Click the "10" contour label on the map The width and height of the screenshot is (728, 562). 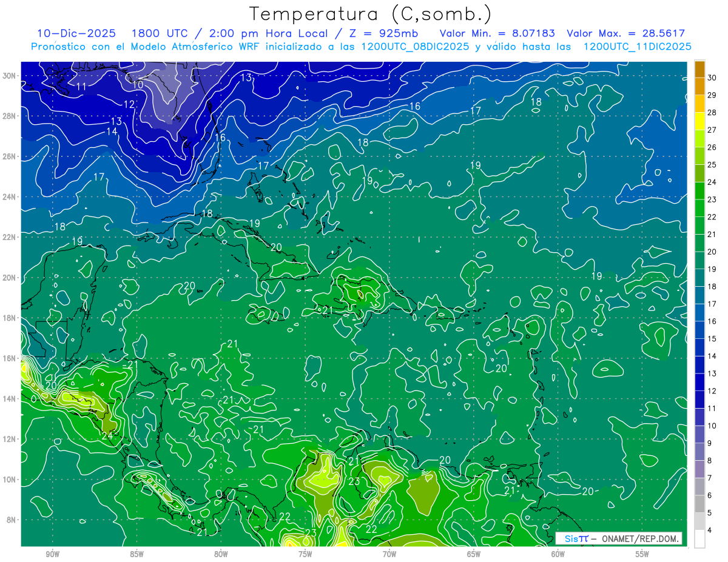[138, 85]
